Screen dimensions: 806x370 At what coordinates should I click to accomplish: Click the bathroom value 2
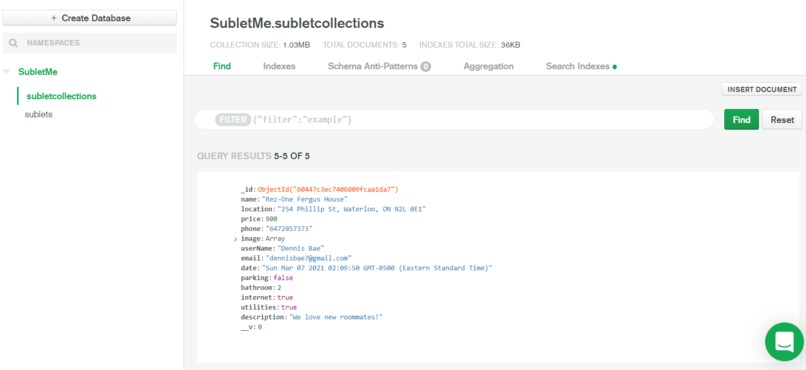pyautogui.click(x=280, y=288)
